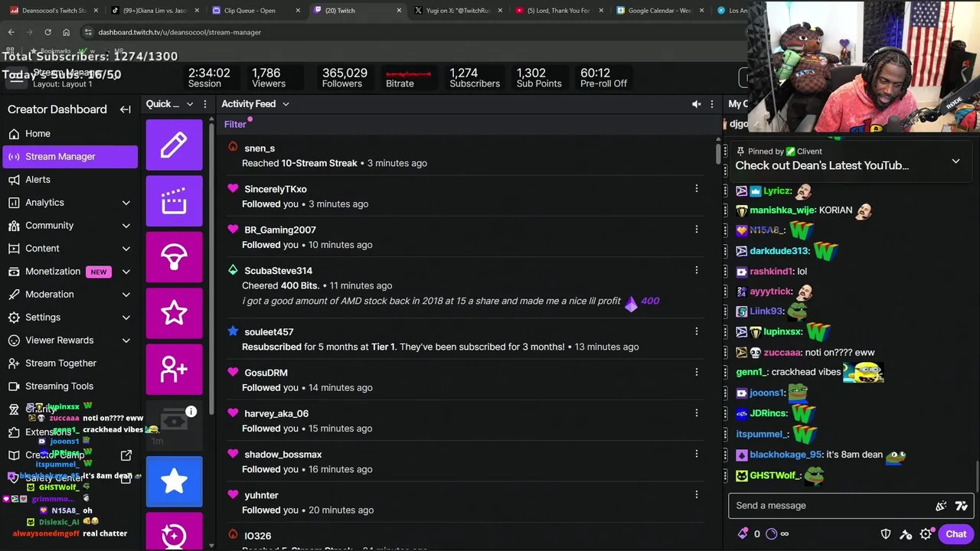Click the Home icon in the sidebar
The height and width of the screenshot is (551, 980).
pos(14,133)
